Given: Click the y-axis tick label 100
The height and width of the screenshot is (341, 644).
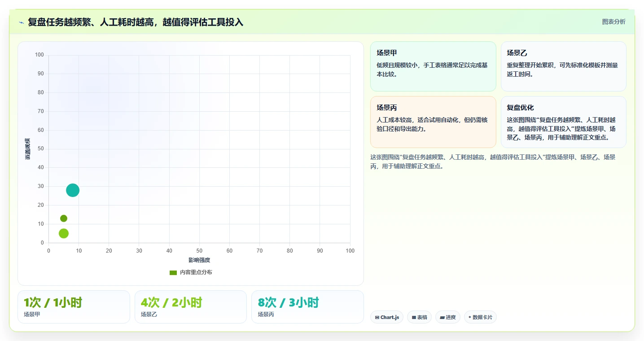Looking at the screenshot, I should point(39,55).
